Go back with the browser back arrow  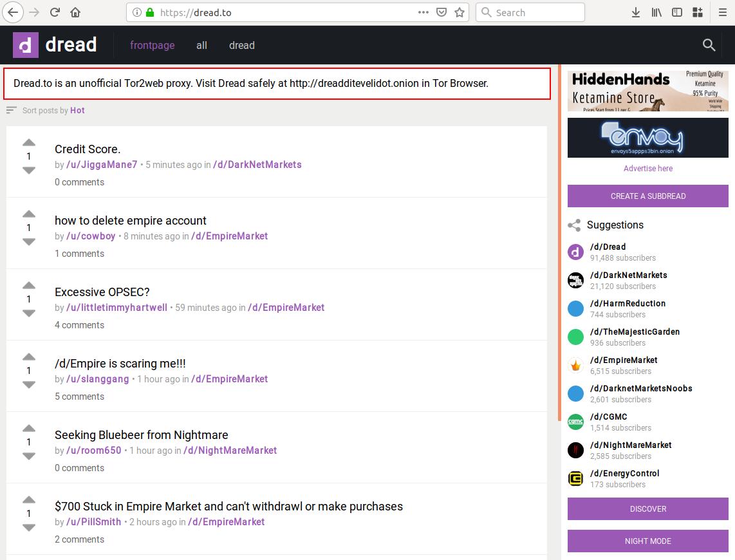coord(13,13)
